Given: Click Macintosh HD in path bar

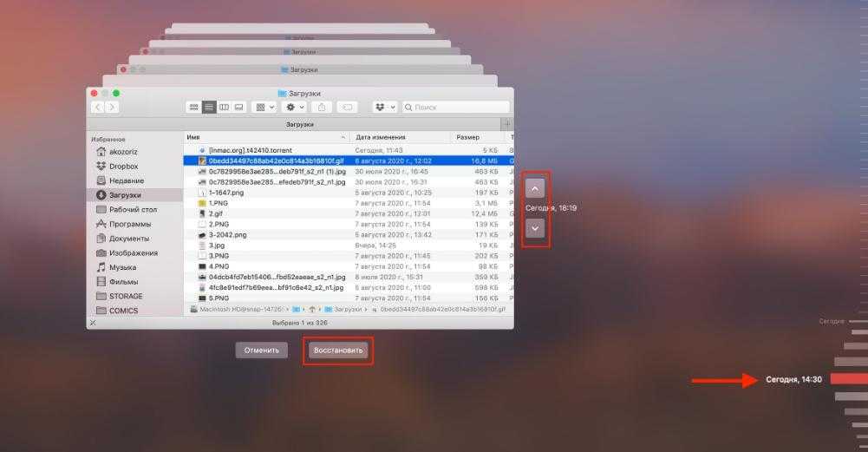Looking at the screenshot, I should tap(237, 309).
